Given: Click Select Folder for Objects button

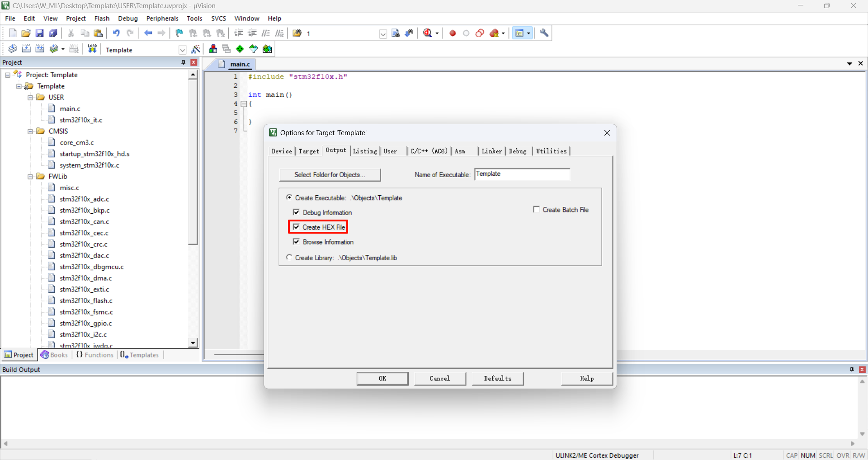Looking at the screenshot, I should 330,175.
